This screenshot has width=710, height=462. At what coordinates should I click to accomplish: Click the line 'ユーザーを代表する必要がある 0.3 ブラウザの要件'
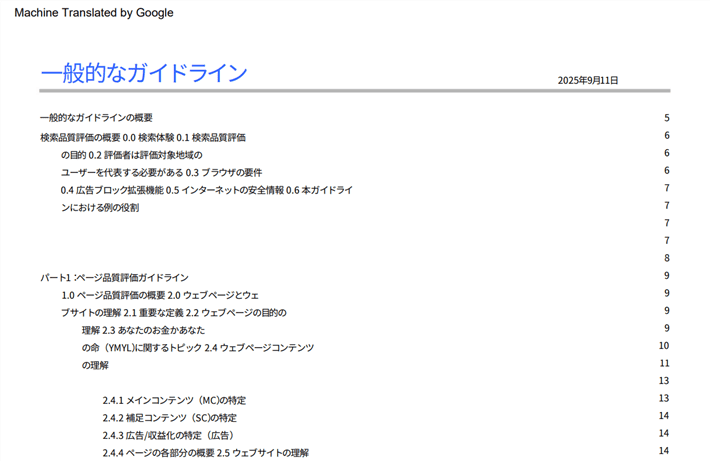[x=161, y=173]
